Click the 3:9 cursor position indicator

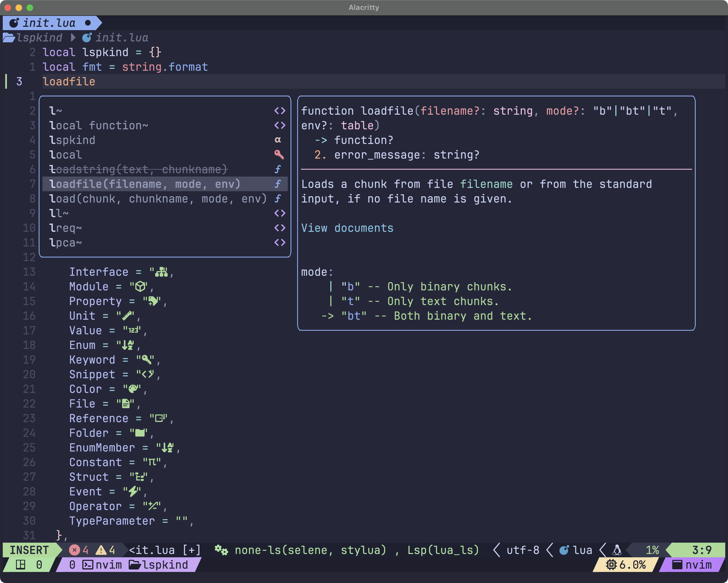coord(702,550)
